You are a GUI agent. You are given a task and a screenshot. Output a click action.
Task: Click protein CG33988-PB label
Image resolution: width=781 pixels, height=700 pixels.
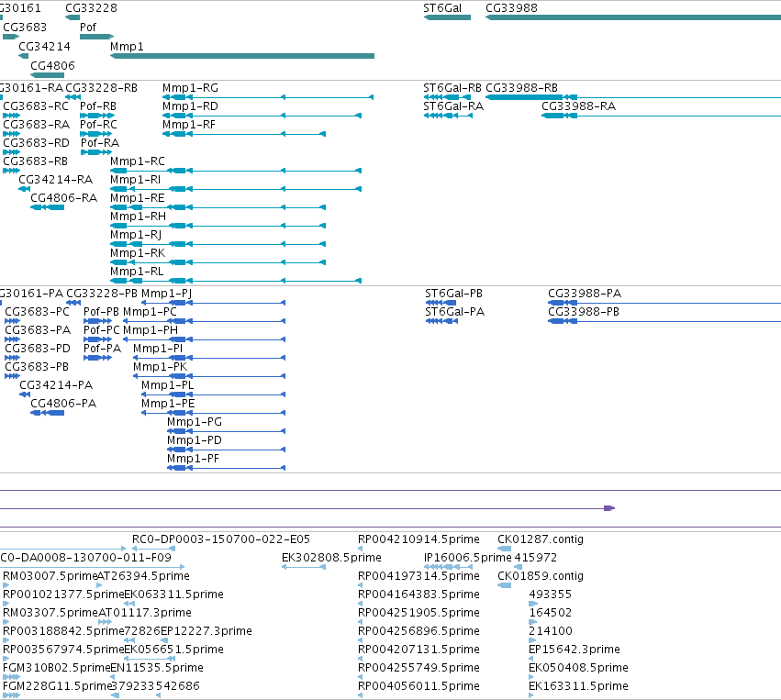584,312
